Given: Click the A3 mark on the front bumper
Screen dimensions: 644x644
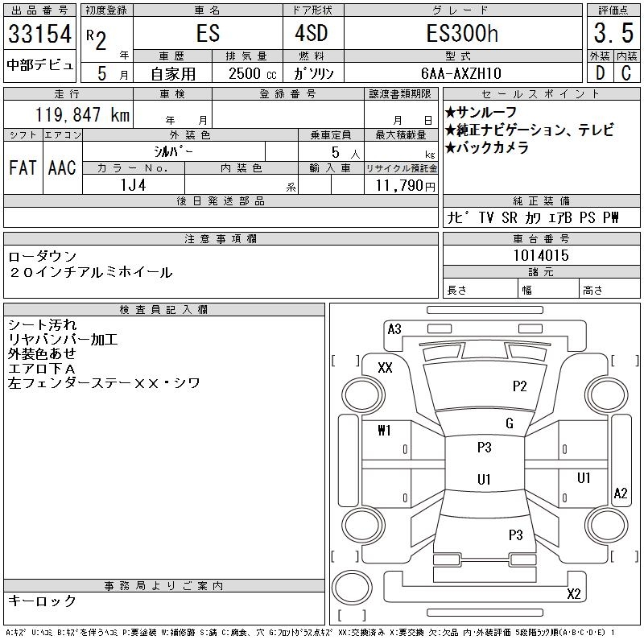Looking at the screenshot, I should [x=394, y=328].
